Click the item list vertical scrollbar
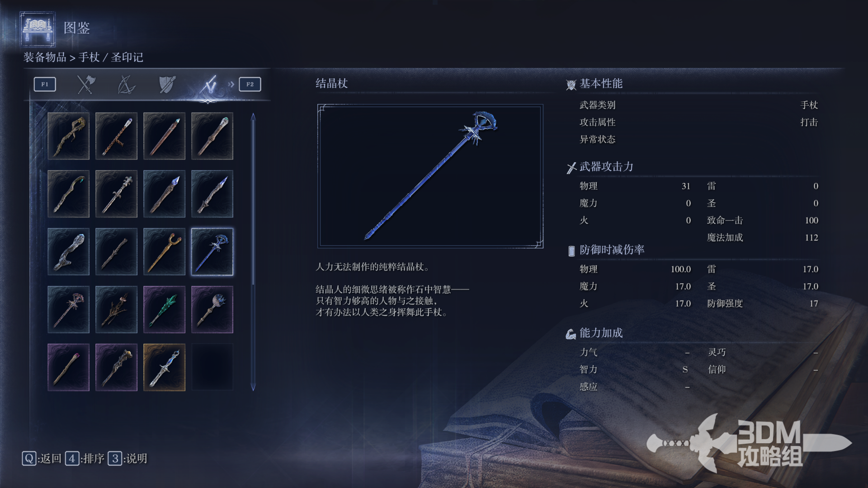This screenshot has width=868, height=488. tap(253, 252)
